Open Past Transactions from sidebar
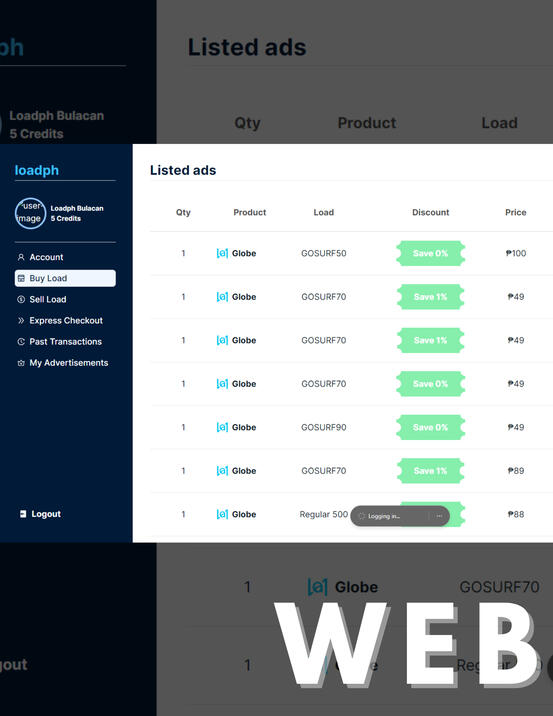The image size is (553, 716). point(65,342)
